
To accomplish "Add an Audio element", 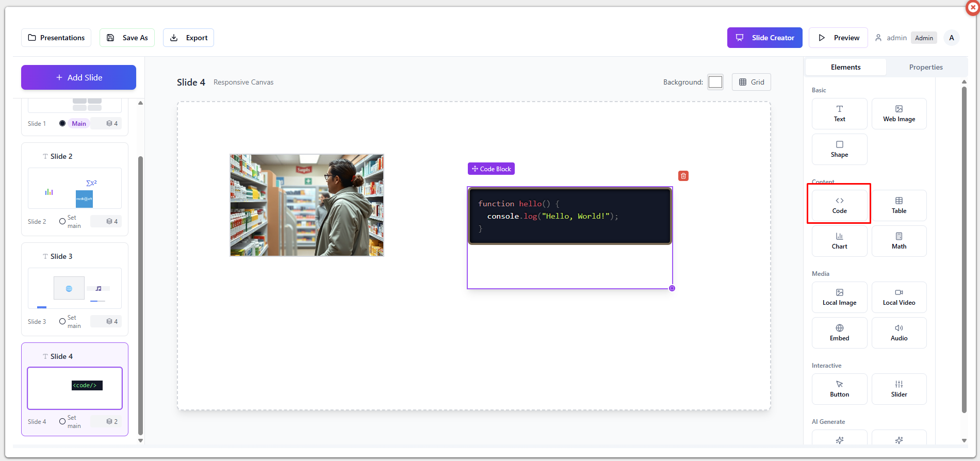I will [899, 333].
